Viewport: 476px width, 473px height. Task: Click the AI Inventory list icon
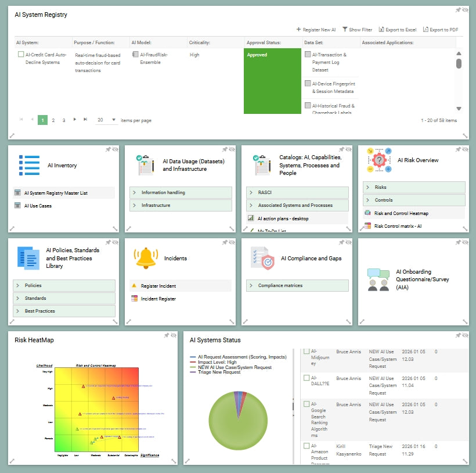(29, 165)
